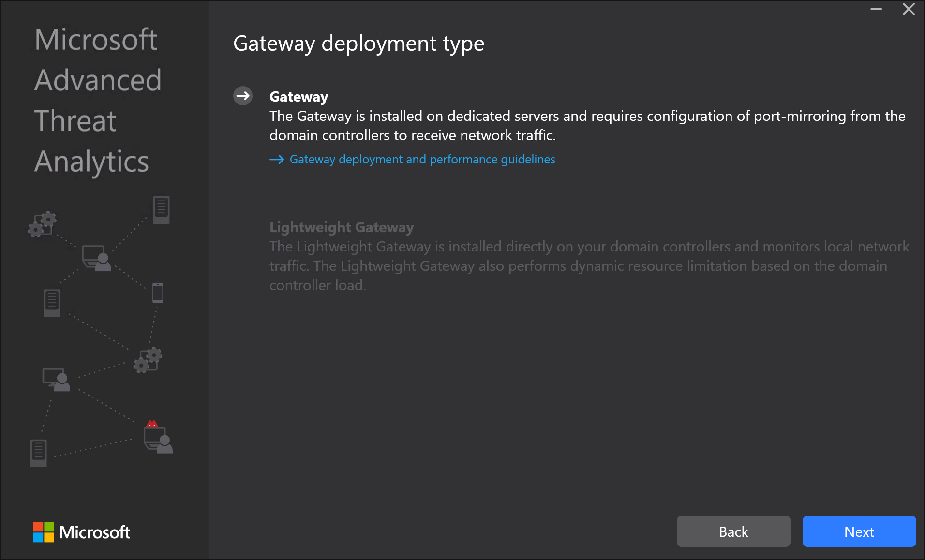Select the Lightweight Gateway option

[x=342, y=227]
